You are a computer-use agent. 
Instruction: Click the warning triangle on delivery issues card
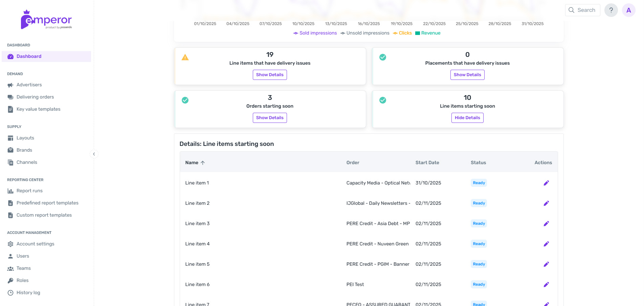[x=185, y=58]
